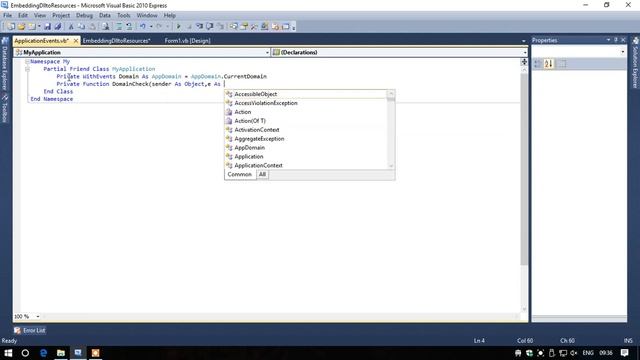Screen dimensions: 640x360
Task: Open Properties Window from the toolbar icon
Action: point(244,27)
